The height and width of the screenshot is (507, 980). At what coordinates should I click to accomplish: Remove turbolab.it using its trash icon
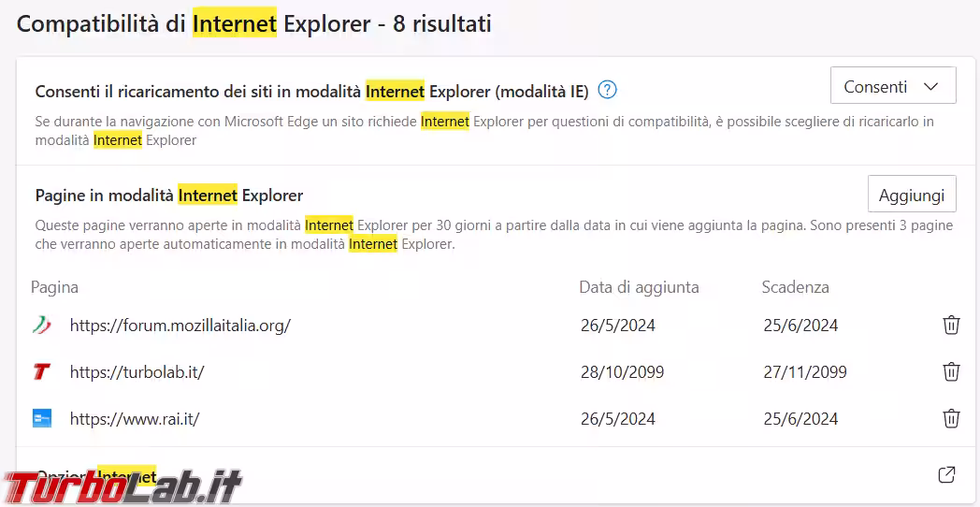(x=951, y=371)
